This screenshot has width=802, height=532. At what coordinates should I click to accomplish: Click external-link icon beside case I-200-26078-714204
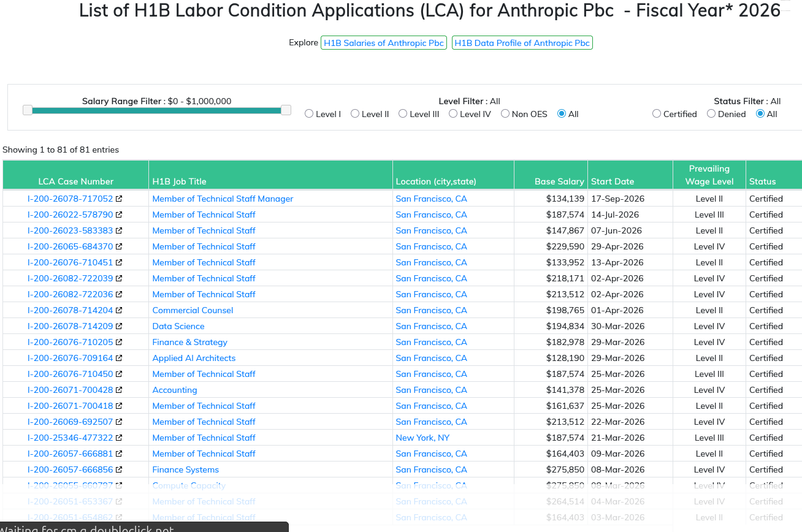point(119,310)
